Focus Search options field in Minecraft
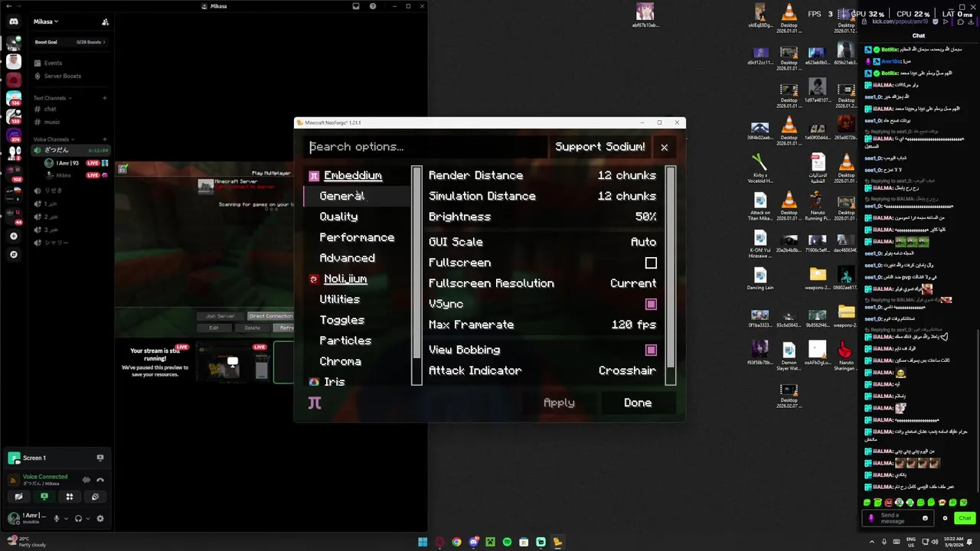This screenshot has height=551, width=980. pos(425,147)
